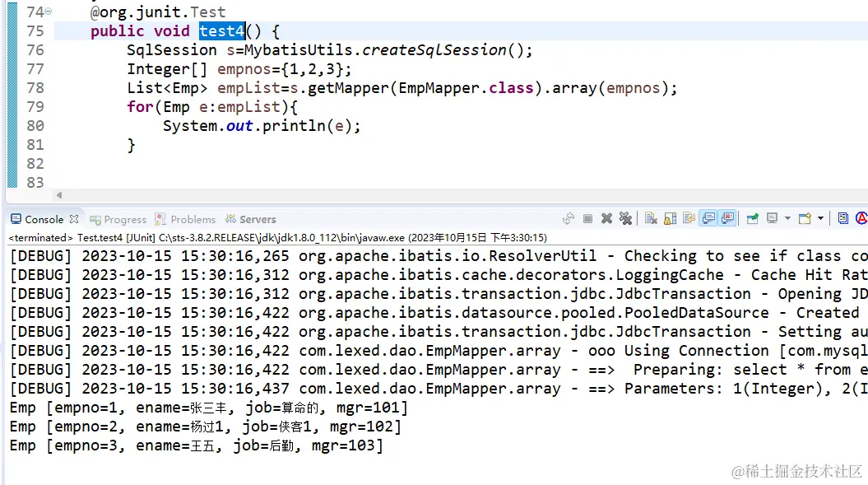The width and height of the screenshot is (868, 485).
Task: Click the Display Selected Console monitor icon
Action: click(x=773, y=219)
